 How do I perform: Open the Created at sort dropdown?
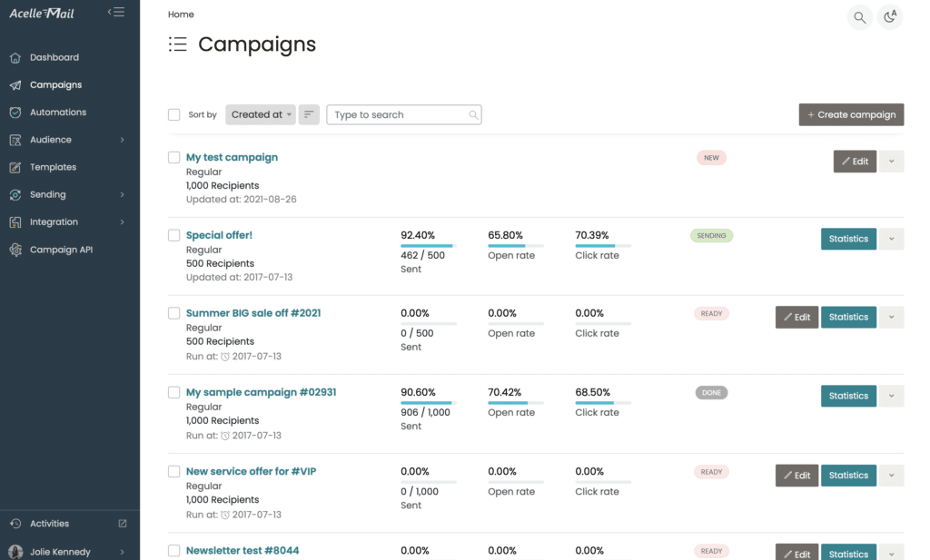pyautogui.click(x=260, y=114)
